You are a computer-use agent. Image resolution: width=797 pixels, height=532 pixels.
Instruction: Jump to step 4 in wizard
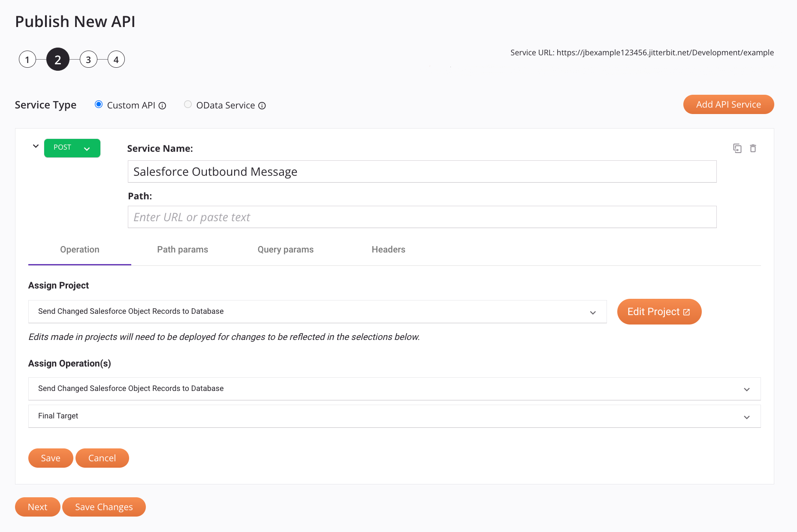pyautogui.click(x=116, y=60)
